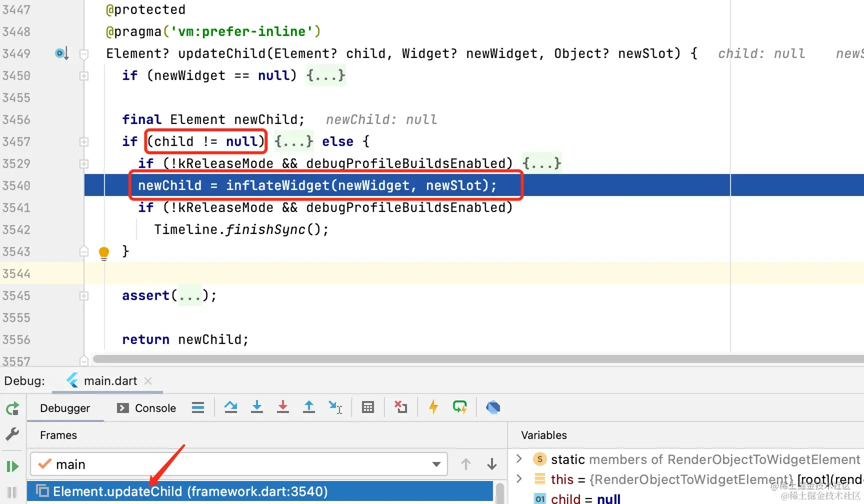Collapse updateChild method fold on line 3449
The height and width of the screenshot is (504, 864).
[84, 54]
